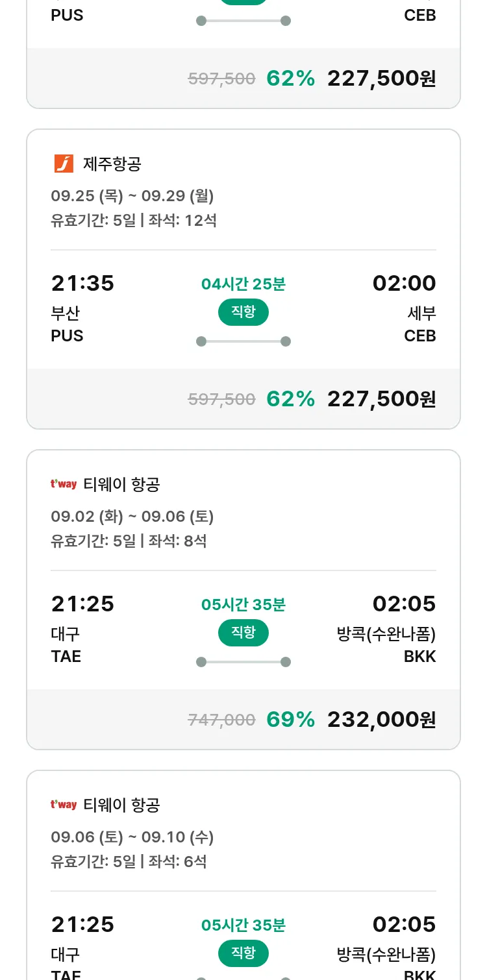Tap the 09.02 (화) ~ 09.06 (토) date range

[x=132, y=517]
